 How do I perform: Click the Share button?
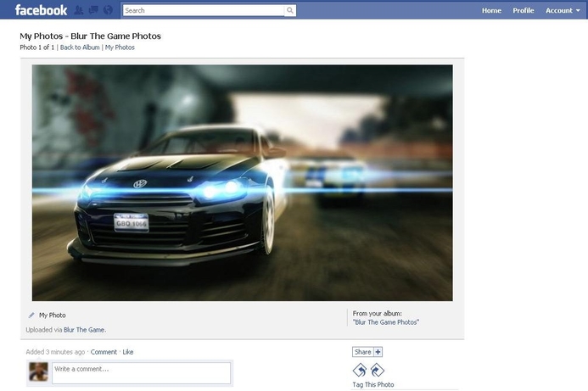click(362, 352)
